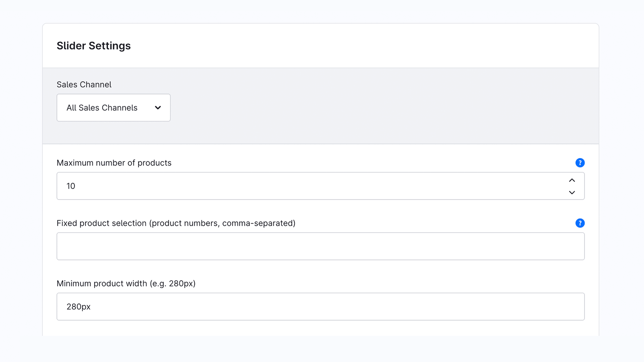644x362 pixels.
Task: Focus the Maximum number of products field
Action: coord(302,186)
